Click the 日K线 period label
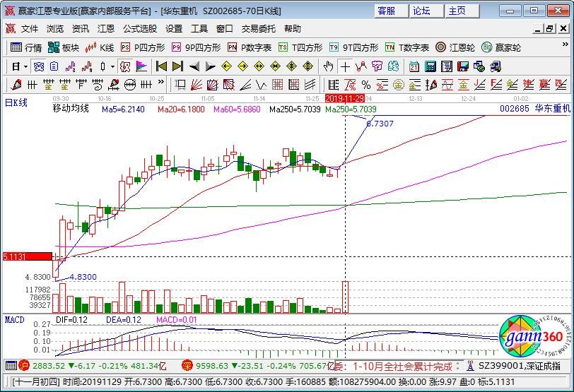Viewport: 574px width, 392px height. [16, 102]
